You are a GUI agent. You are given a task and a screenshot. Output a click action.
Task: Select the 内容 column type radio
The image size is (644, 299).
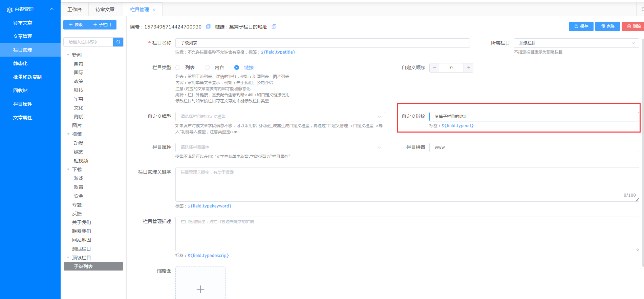207,67
